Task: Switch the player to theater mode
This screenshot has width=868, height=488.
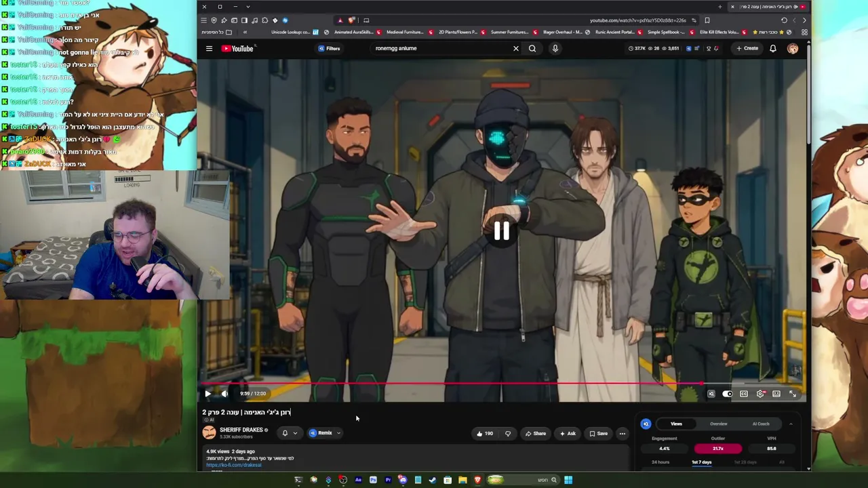Action: [x=776, y=394]
